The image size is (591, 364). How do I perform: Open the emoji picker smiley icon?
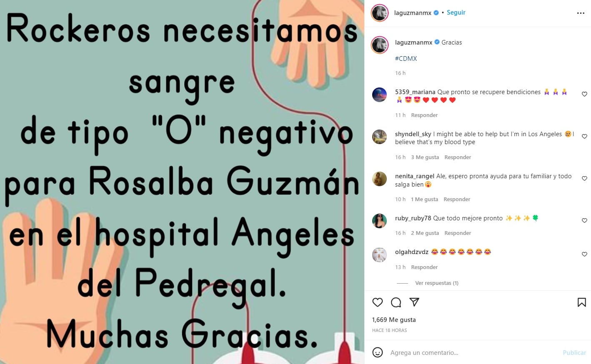tap(378, 352)
